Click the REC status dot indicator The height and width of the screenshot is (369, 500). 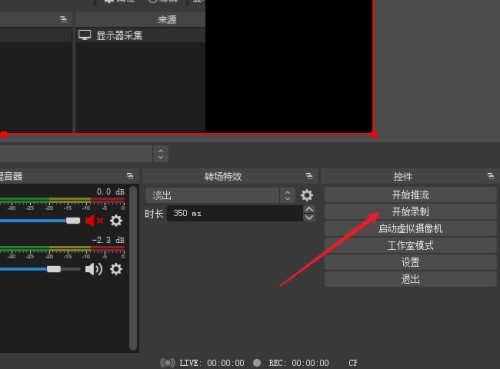(x=257, y=363)
